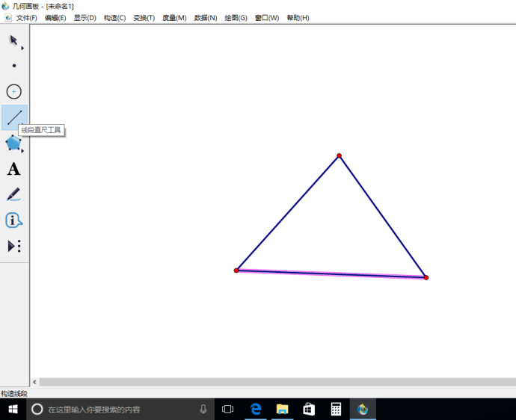
Task: Pick the Text tool labeled A
Action: click(13, 170)
